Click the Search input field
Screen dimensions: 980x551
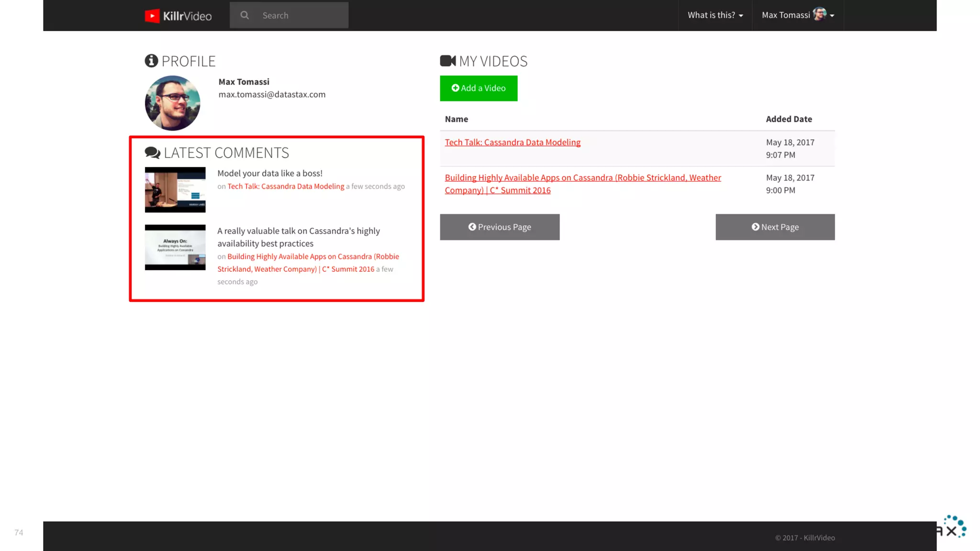click(301, 15)
